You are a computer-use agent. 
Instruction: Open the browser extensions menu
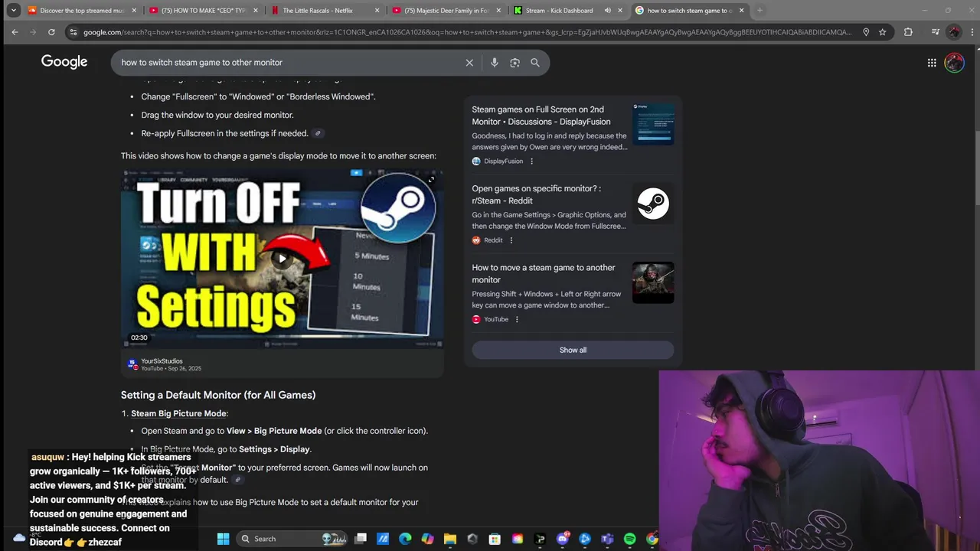(908, 32)
